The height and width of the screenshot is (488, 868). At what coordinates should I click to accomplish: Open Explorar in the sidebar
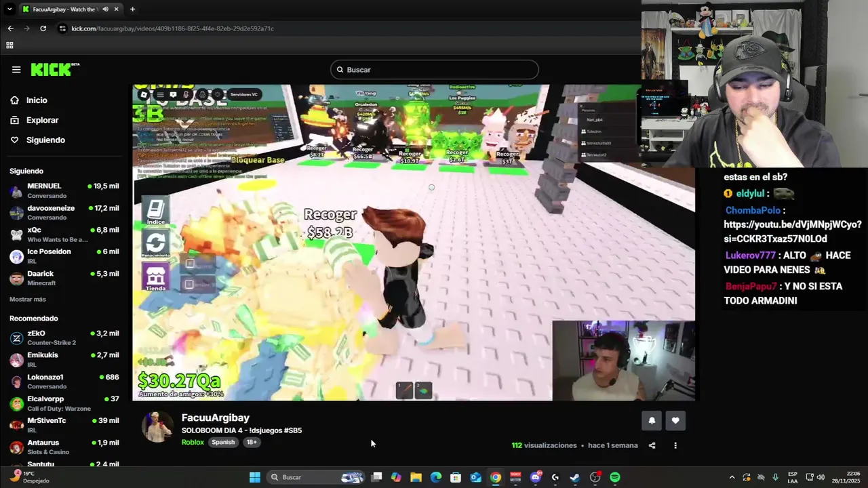(x=42, y=120)
